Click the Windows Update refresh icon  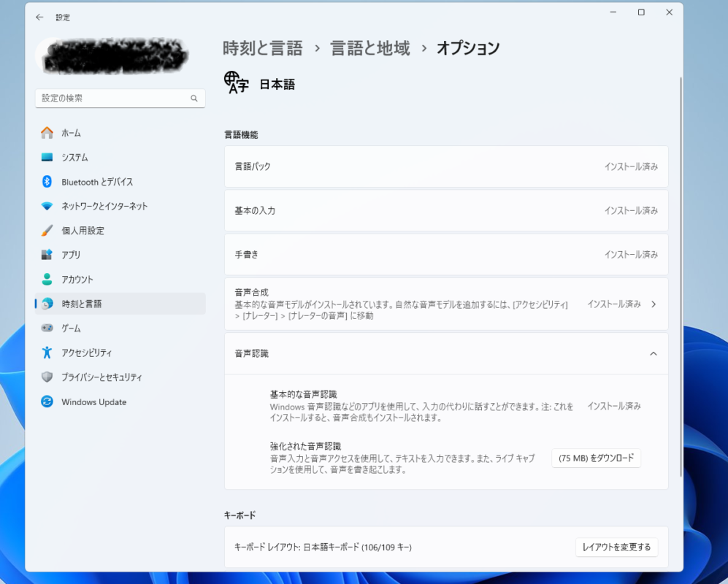47,401
